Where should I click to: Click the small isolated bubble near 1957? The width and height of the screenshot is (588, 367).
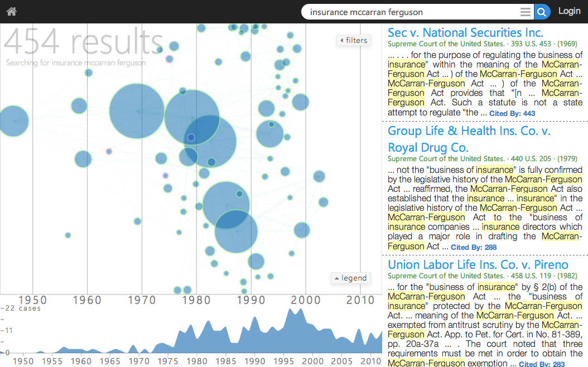pos(68,235)
